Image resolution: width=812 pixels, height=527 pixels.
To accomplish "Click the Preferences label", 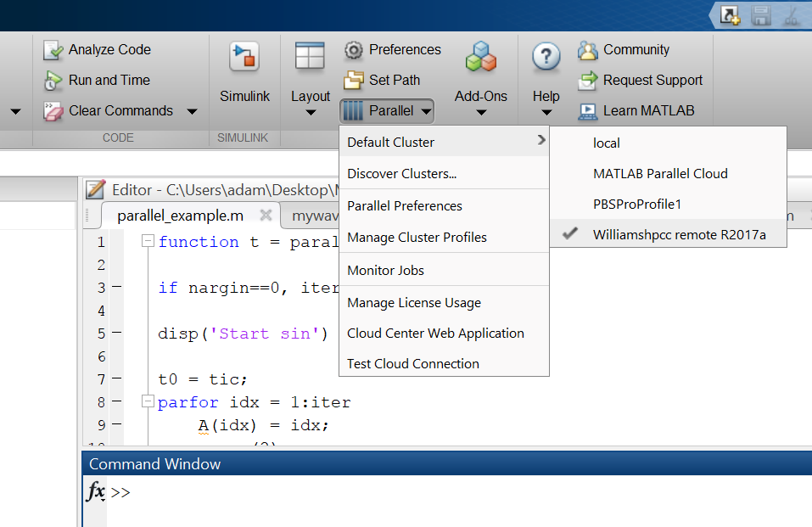I will tap(405, 50).
